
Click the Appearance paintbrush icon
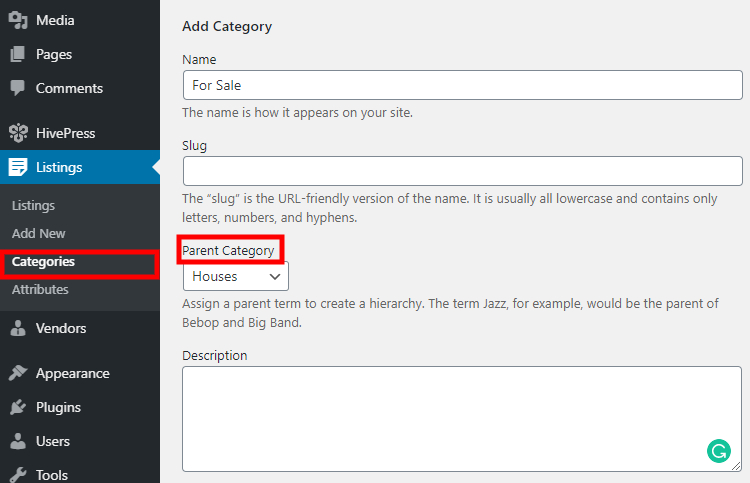[18, 373]
